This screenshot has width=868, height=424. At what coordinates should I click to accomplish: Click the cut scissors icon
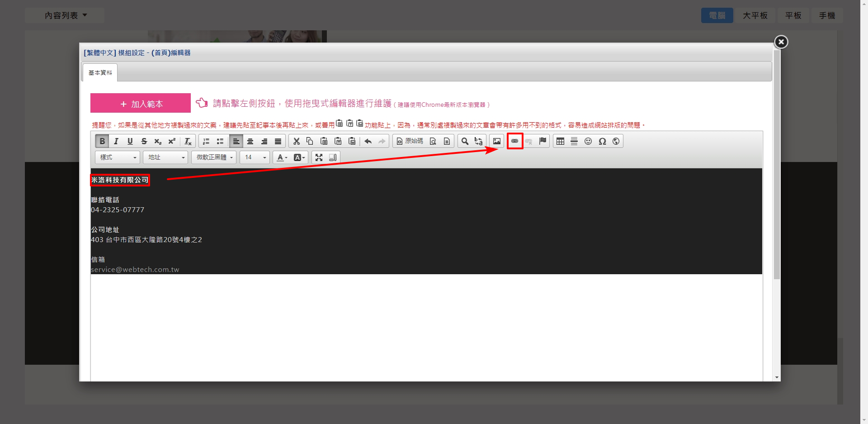click(x=296, y=141)
